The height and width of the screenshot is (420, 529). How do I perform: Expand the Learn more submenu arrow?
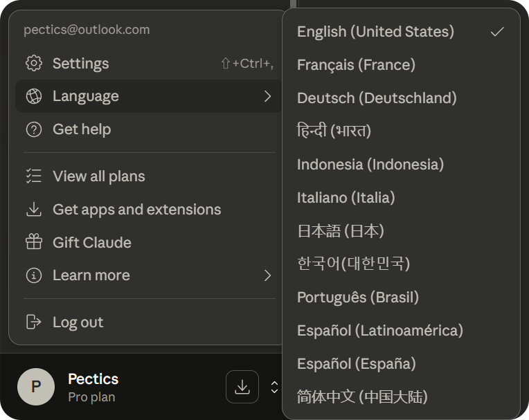(267, 275)
